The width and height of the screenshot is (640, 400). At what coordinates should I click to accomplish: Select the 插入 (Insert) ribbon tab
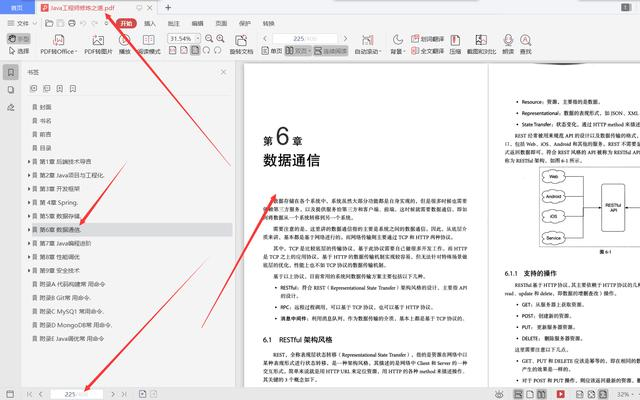click(150, 23)
